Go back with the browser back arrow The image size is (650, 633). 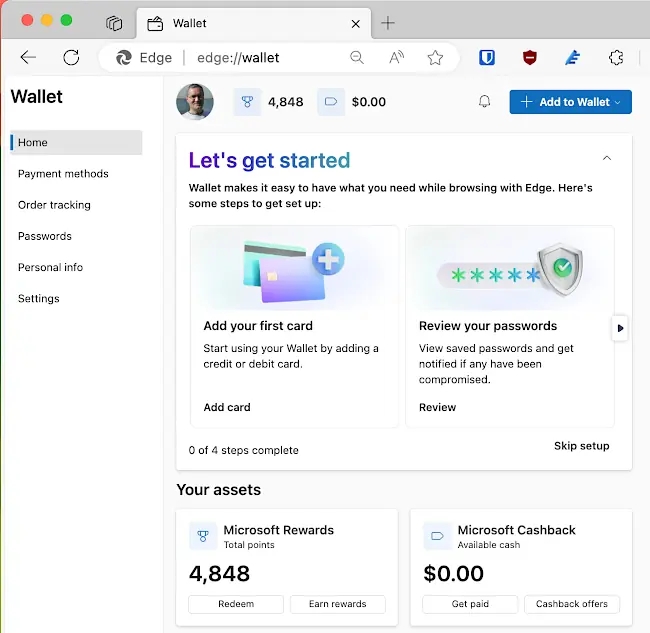[x=28, y=57]
